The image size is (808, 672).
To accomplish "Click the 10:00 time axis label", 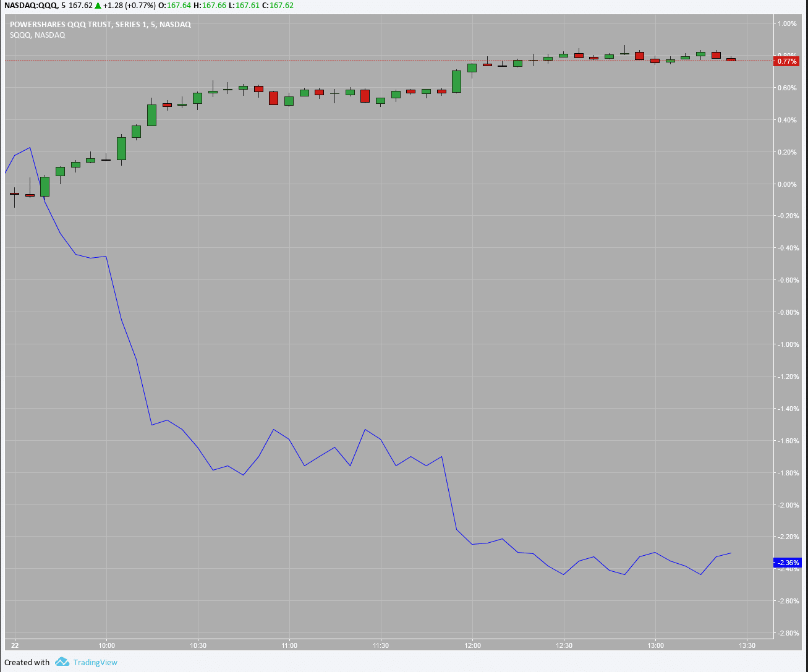I will (107, 645).
